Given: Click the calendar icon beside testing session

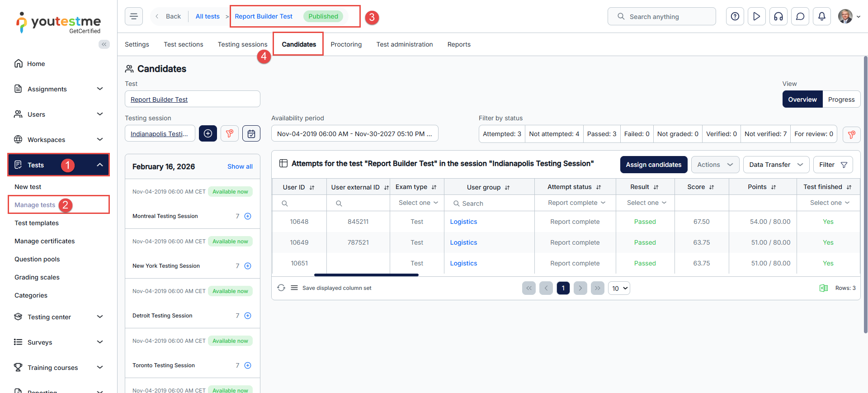Looking at the screenshot, I should click(251, 134).
